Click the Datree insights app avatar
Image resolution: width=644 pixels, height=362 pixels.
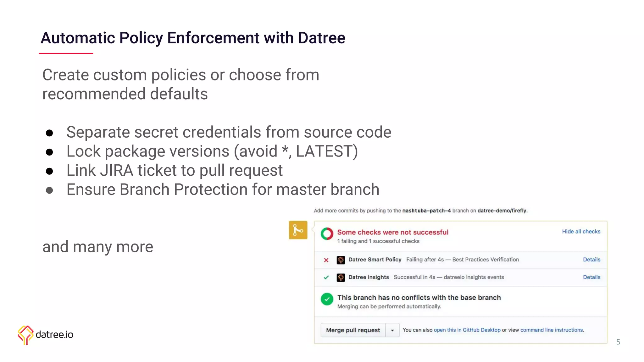click(x=341, y=277)
